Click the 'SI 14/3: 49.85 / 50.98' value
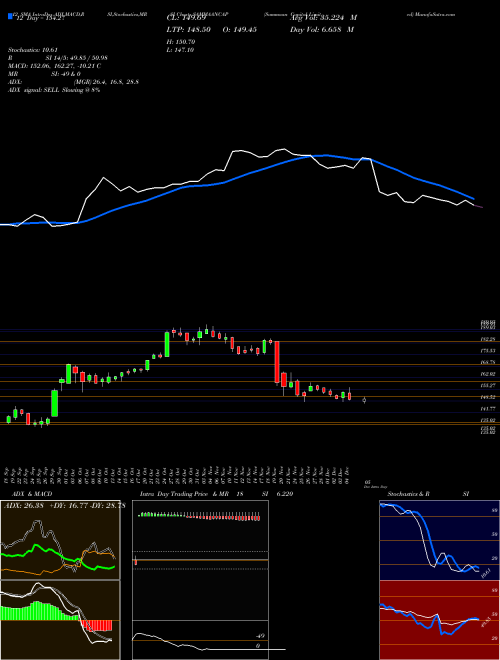This screenshot has width=500, height=660. [x=77, y=58]
